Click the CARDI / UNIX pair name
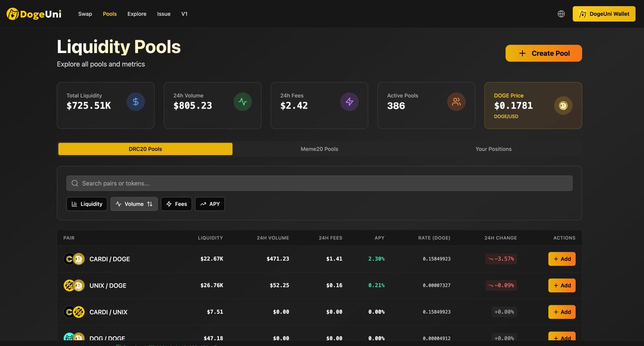644x346 pixels. click(108, 312)
